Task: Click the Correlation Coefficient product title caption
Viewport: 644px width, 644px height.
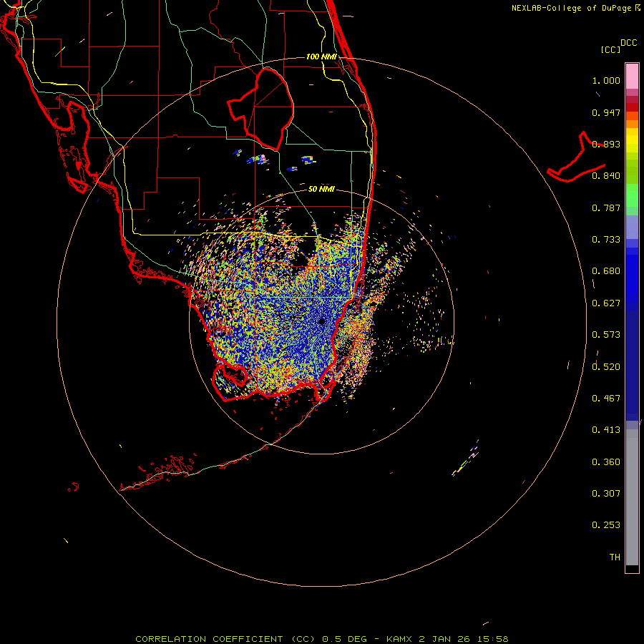Action: tap(322, 639)
